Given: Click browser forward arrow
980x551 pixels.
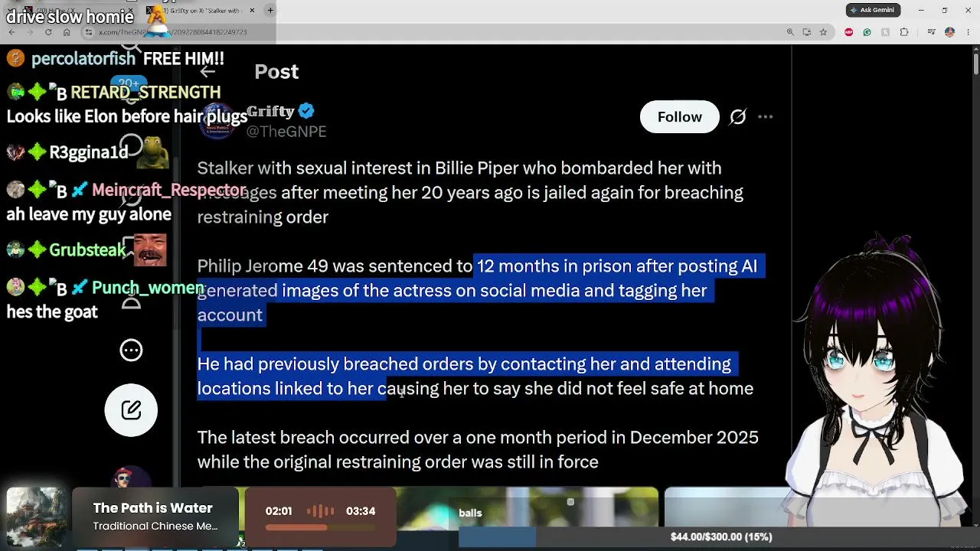Looking at the screenshot, I should point(30,32).
